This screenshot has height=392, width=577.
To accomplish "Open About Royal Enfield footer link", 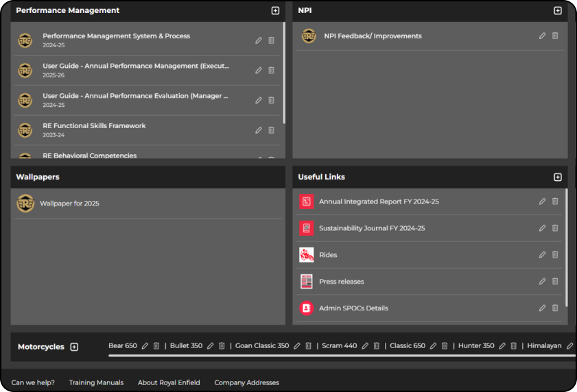I will click(x=169, y=382).
